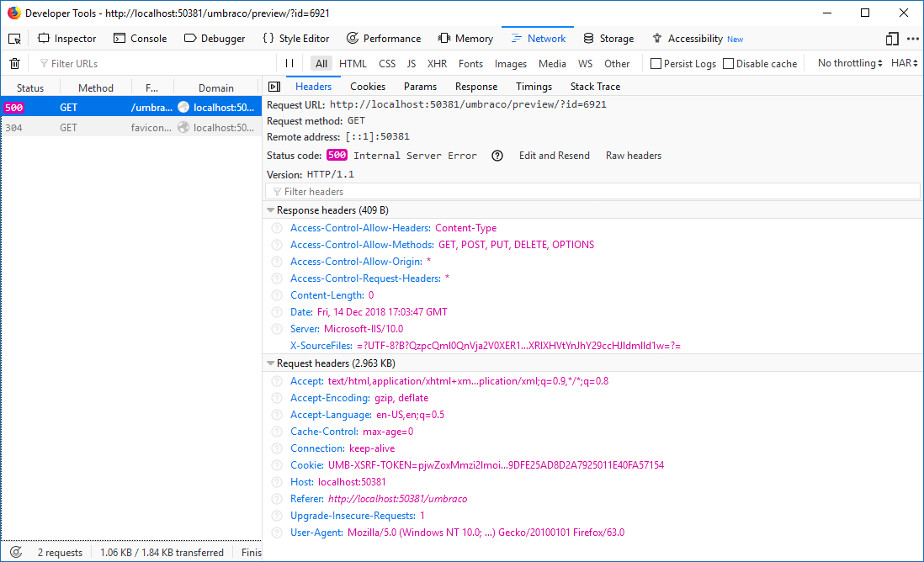Show the Response tab
The height and width of the screenshot is (562, 924).
[x=476, y=87]
